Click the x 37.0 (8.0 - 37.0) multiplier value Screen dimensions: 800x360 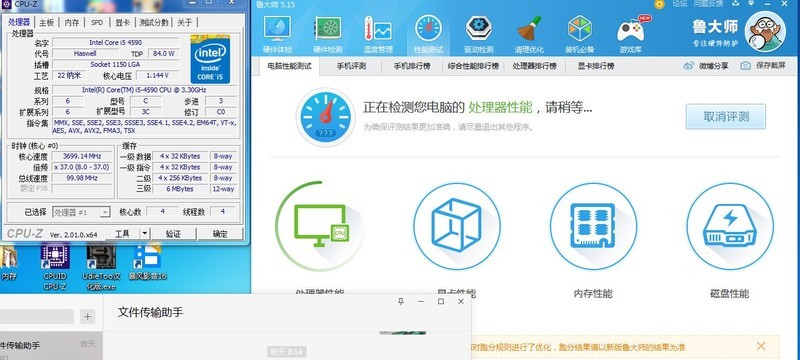82,167
